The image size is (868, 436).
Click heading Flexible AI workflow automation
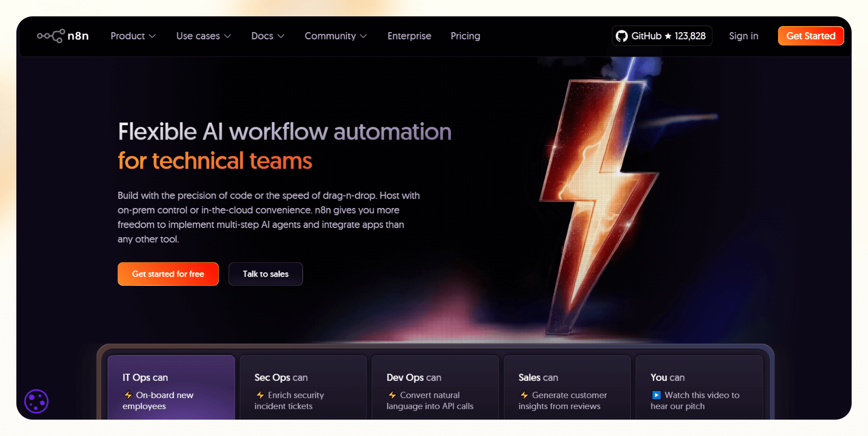[285, 131]
